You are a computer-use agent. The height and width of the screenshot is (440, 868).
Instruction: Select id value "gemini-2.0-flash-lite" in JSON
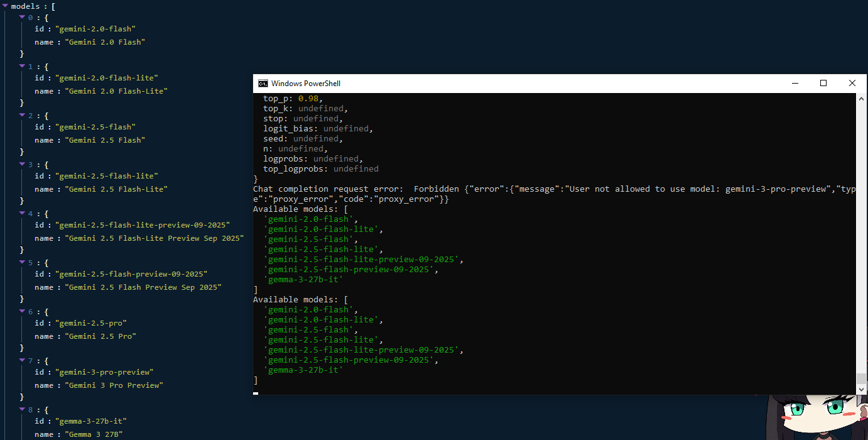point(107,78)
